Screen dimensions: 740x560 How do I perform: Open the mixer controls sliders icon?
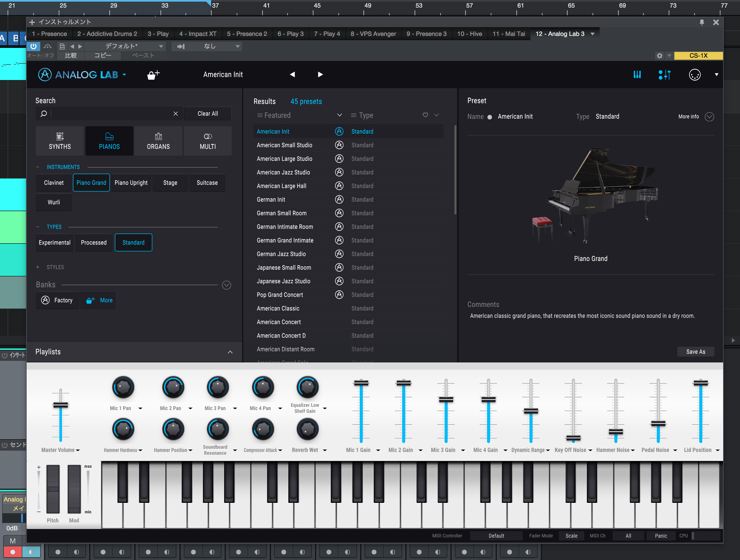[x=664, y=75]
